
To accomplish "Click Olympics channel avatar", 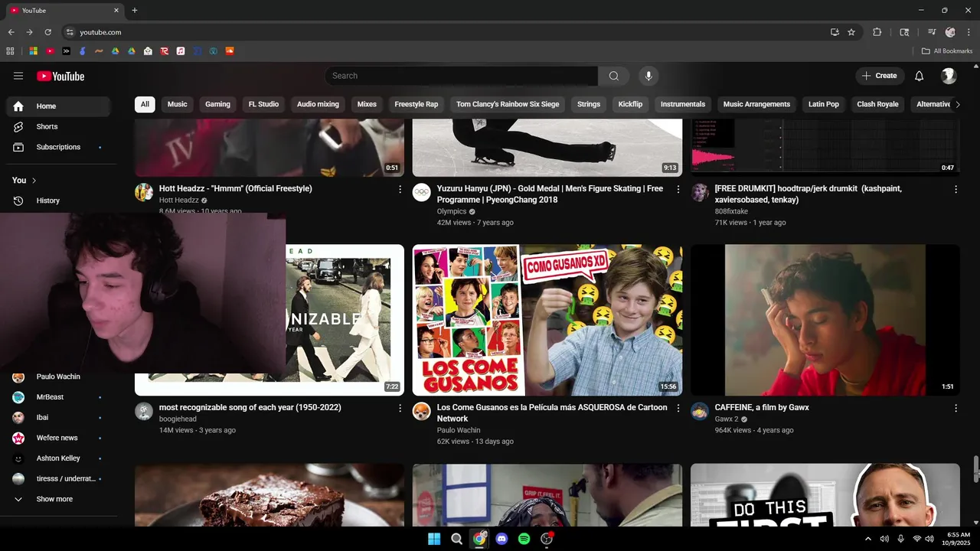I will point(422,192).
